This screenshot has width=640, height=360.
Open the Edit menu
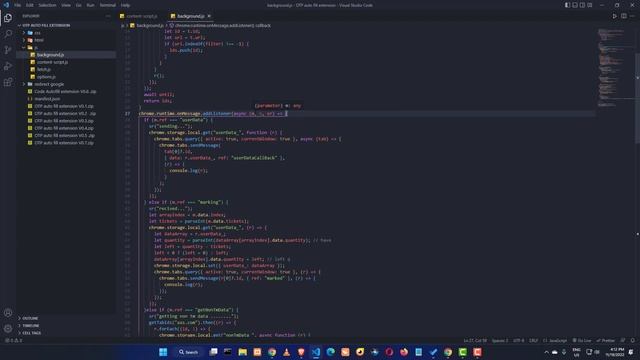tap(30, 5)
